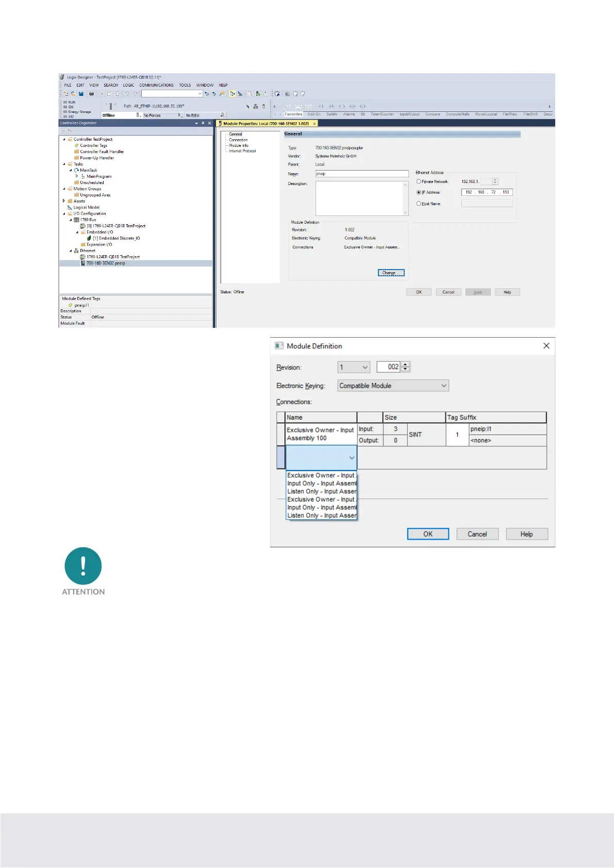This screenshot has height=868, width=614.
Task: Open the empty connection name dropdown arrow
Action: (352, 458)
